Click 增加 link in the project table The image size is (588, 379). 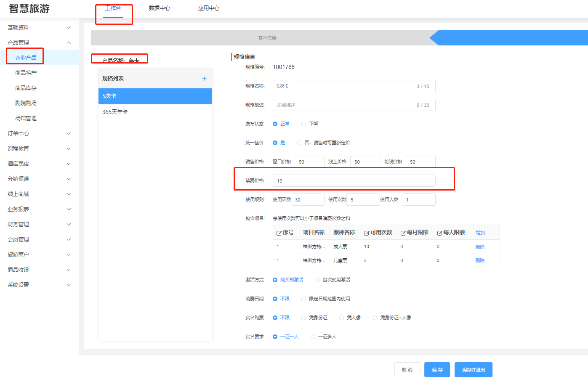tap(480, 233)
